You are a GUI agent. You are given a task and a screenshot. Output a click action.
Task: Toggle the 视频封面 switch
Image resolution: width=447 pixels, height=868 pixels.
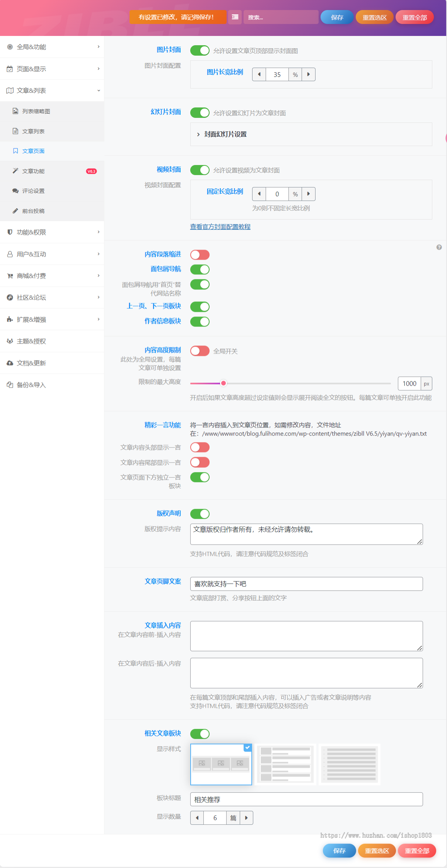click(200, 170)
